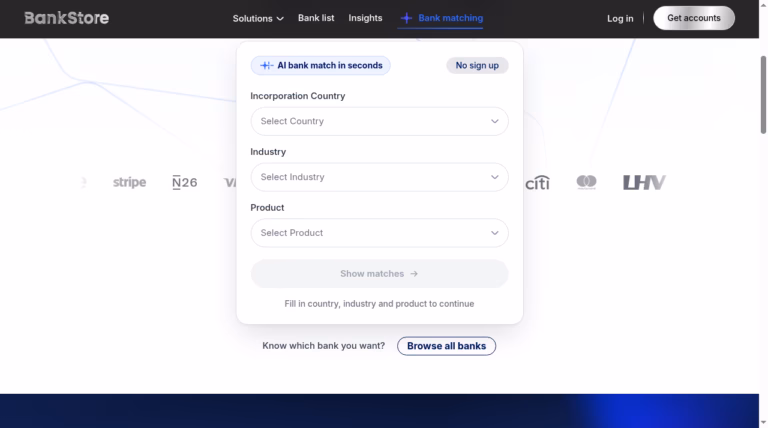Open the Select Country dropdown
The image size is (768, 428).
click(379, 121)
